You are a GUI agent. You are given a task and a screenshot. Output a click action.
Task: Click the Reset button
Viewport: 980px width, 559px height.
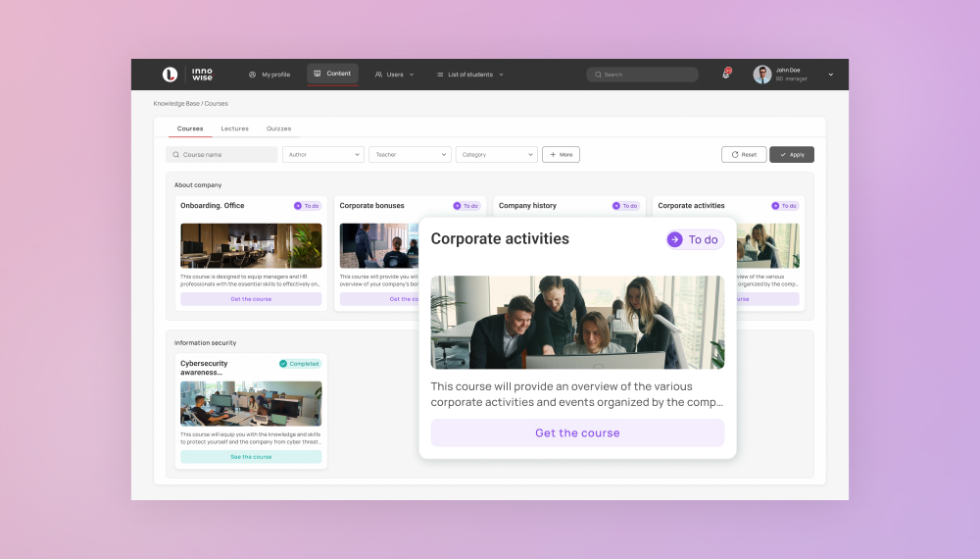click(x=744, y=154)
